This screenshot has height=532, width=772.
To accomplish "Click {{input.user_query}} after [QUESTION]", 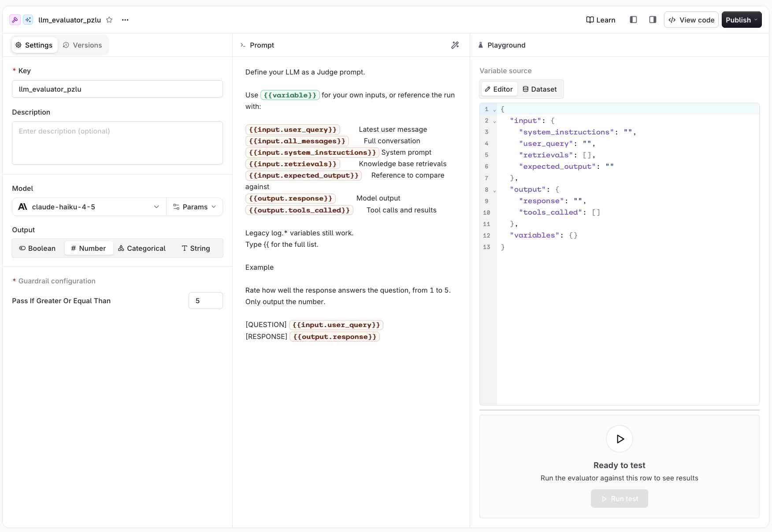I will pos(336,324).
